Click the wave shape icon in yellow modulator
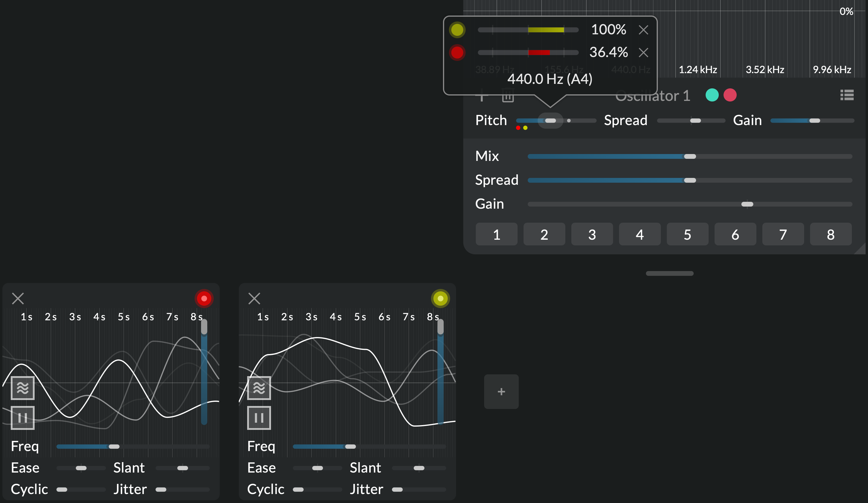Image resolution: width=868 pixels, height=503 pixels. point(259,388)
